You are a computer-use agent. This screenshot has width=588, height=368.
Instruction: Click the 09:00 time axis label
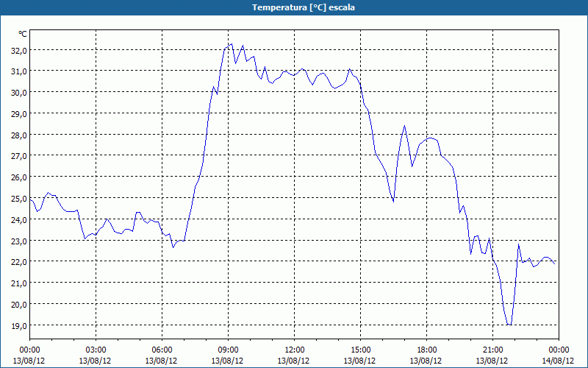[228, 350]
